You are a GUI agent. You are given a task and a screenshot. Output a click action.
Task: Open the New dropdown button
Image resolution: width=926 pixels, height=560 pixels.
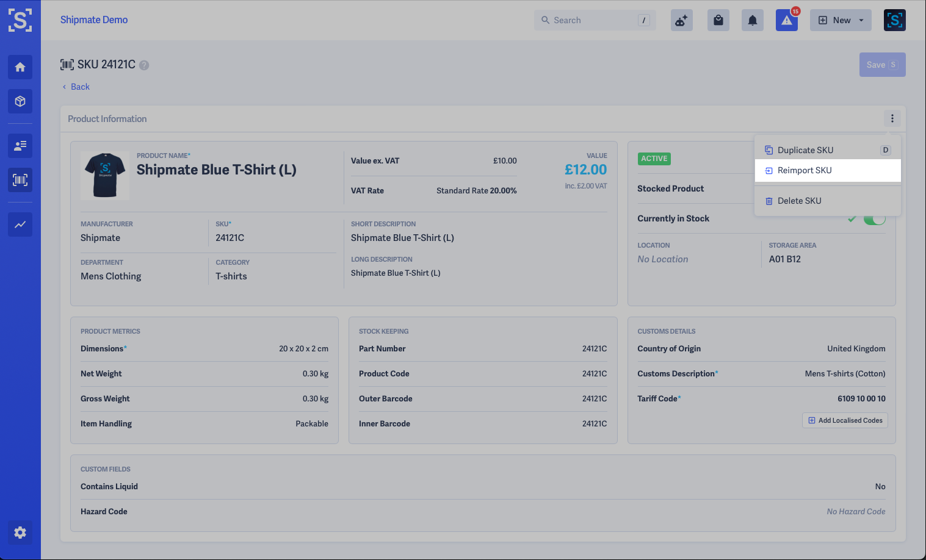click(x=841, y=20)
